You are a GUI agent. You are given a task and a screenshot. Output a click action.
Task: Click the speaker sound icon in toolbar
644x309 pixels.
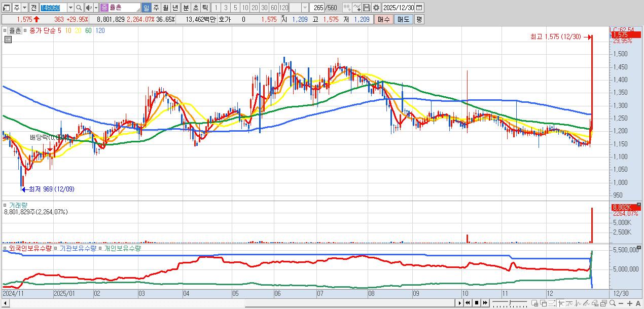tap(88, 8)
